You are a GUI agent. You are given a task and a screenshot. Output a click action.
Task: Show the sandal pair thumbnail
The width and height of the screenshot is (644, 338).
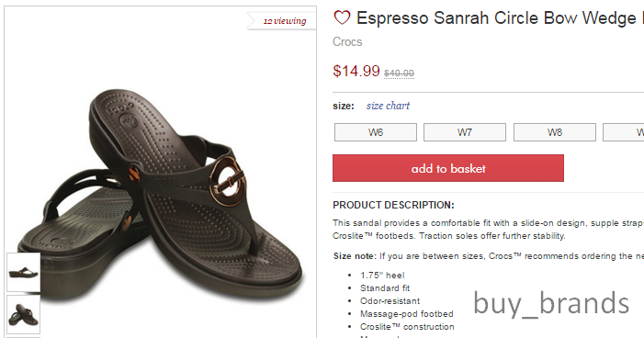23,315
